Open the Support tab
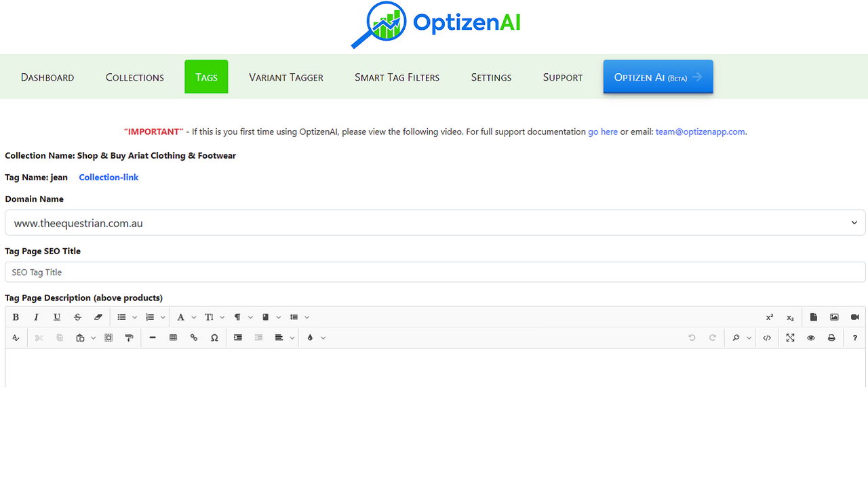This screenshot has height=488, width=868. (563, 77)
